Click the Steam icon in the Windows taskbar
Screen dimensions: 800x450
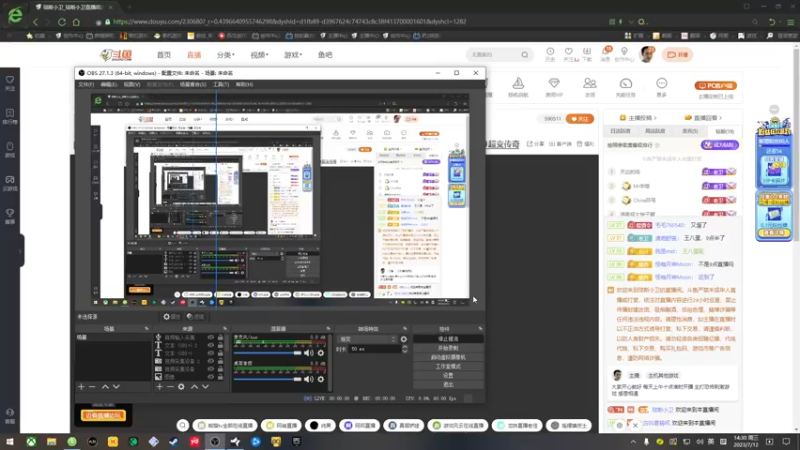click(x=174, y=441)
